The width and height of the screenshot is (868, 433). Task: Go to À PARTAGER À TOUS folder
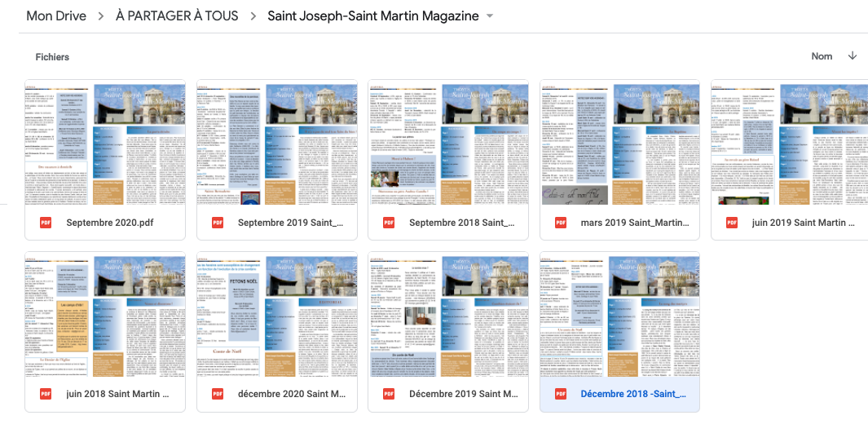[177, 16]
